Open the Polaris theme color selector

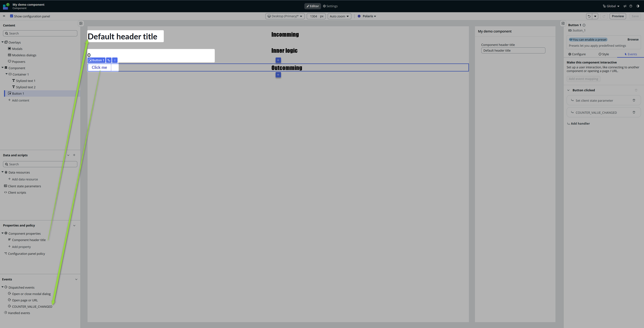tap(367, 16)
